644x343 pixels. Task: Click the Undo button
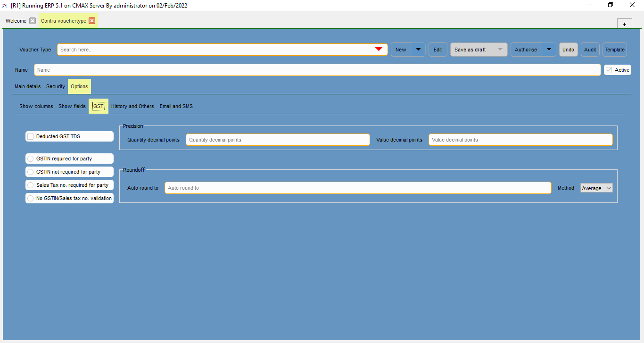(x=568, y=50)
